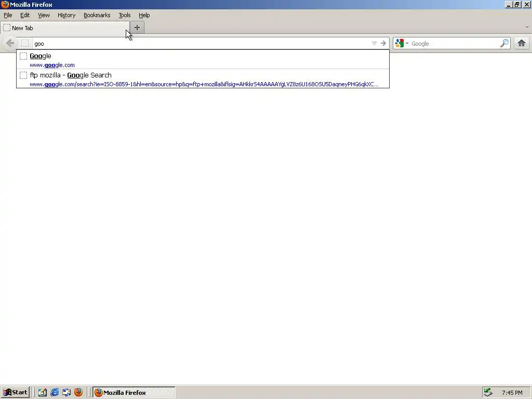Click favicon of ftp mozilla suggestion
532x399 pixels.
[23, 75]
